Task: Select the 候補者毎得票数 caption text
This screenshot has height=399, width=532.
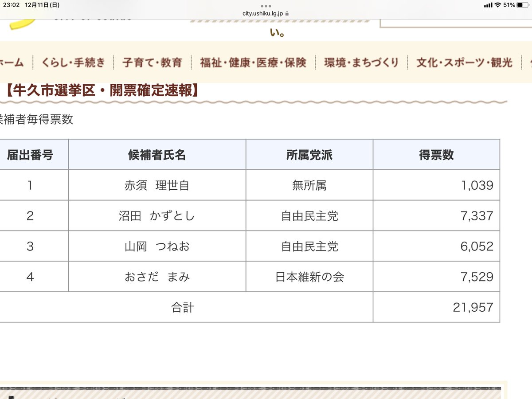Action: [x=36, y=120]
